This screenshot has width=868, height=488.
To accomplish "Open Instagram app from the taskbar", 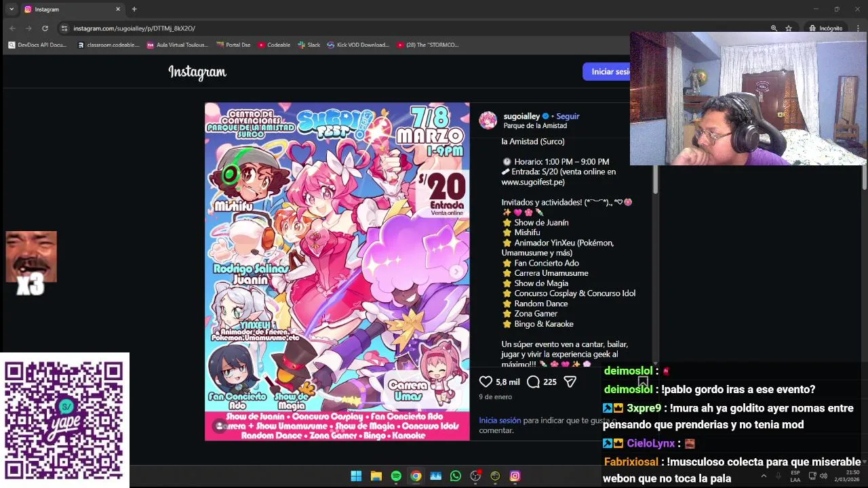I will pyautogui.click(x=515, y=476).
